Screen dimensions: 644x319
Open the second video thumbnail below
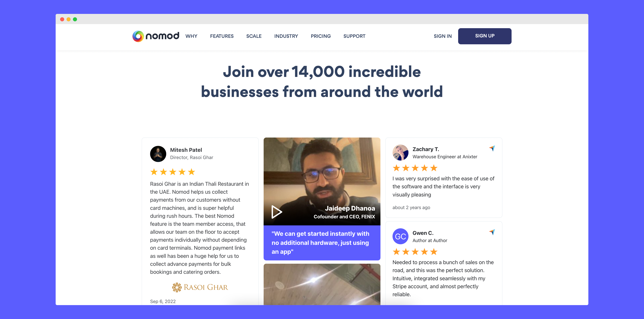tap(322, 284)
